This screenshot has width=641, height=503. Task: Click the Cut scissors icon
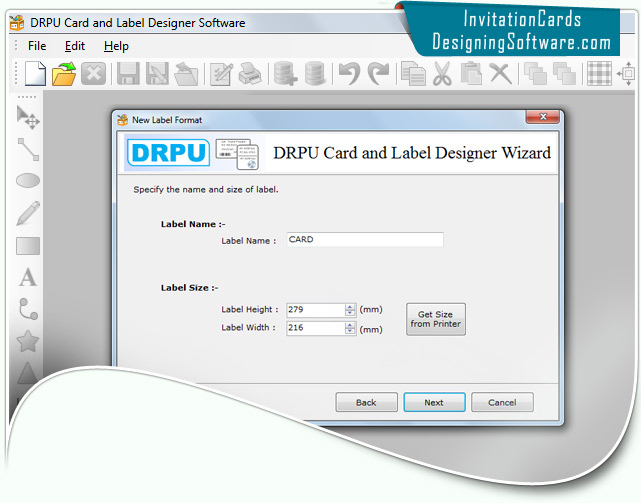(x=442, y=73)
